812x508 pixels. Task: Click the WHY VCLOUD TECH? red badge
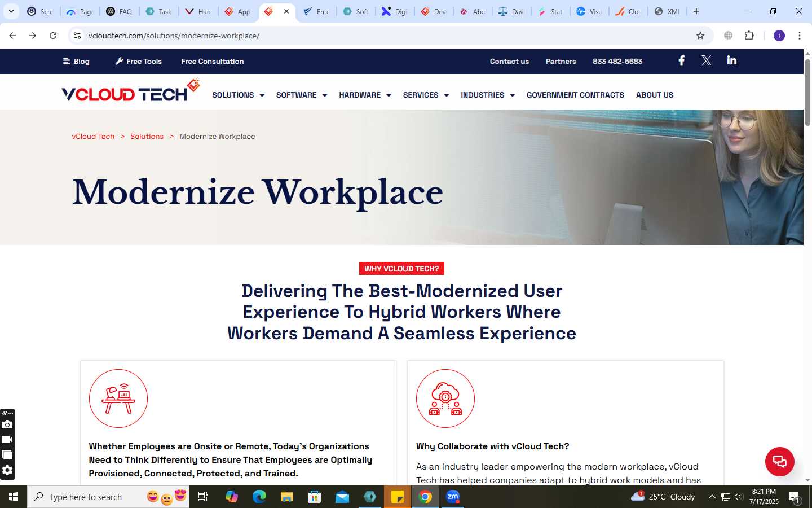click(401, 269)
